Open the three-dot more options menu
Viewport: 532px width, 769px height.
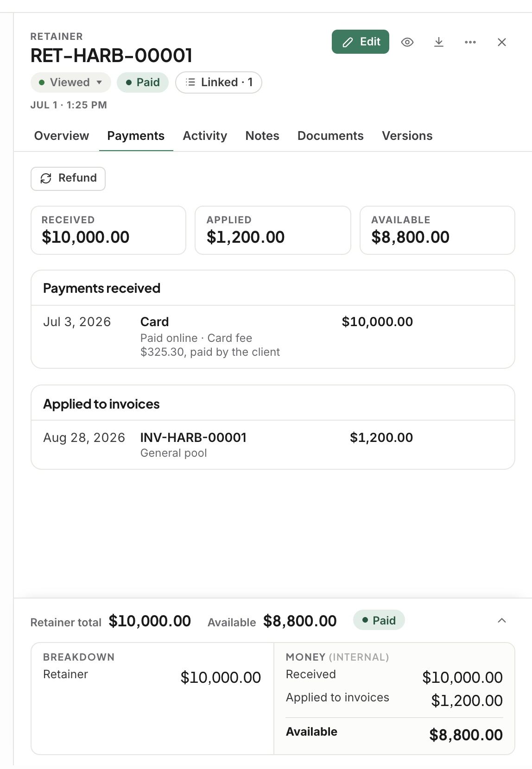pyautogui.click(x=470, y=42)
